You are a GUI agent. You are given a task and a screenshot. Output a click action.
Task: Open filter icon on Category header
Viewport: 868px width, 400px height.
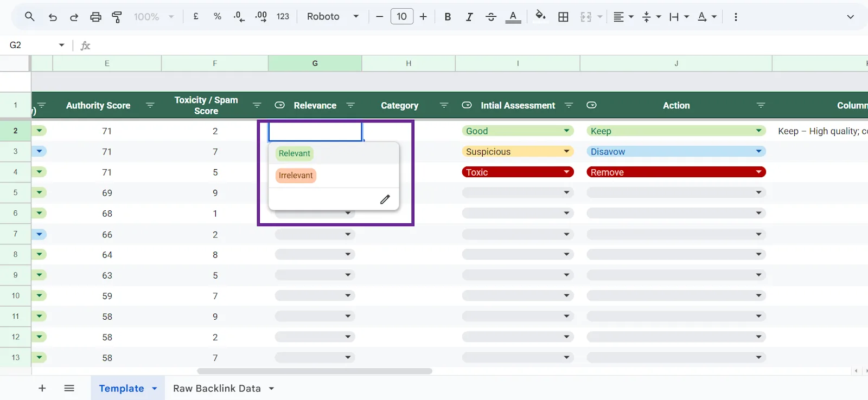(444, 105)
